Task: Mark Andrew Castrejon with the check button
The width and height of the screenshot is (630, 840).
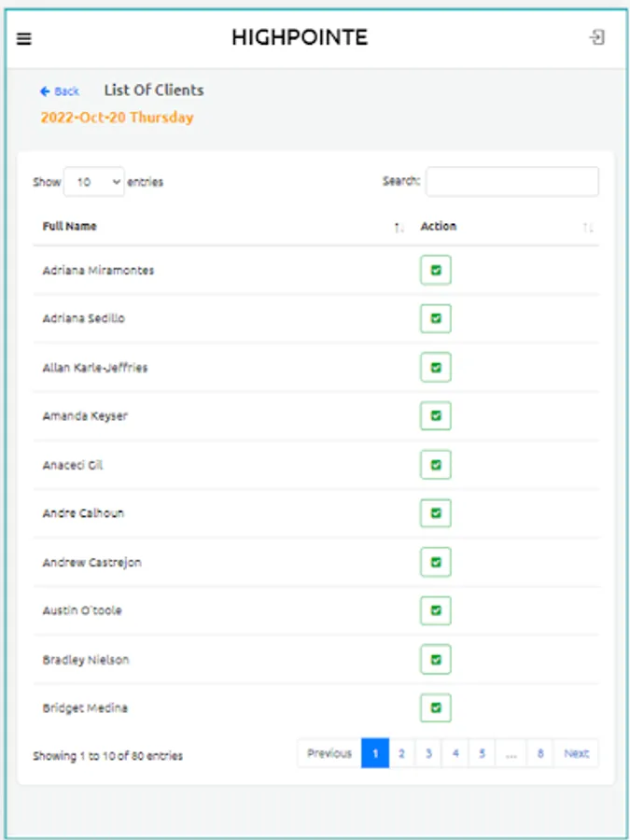Action: tap(436, 563)
